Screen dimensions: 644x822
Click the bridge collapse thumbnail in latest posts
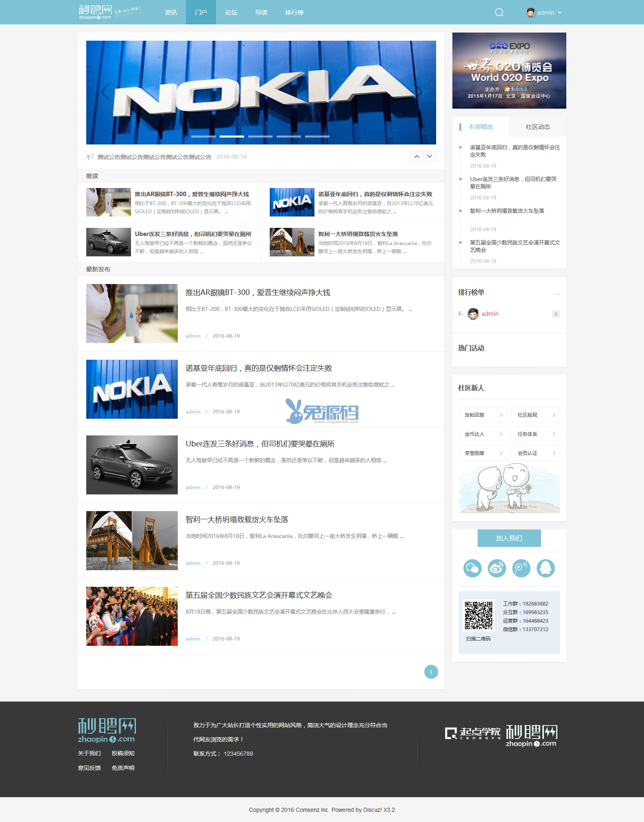tap(132, 540)
